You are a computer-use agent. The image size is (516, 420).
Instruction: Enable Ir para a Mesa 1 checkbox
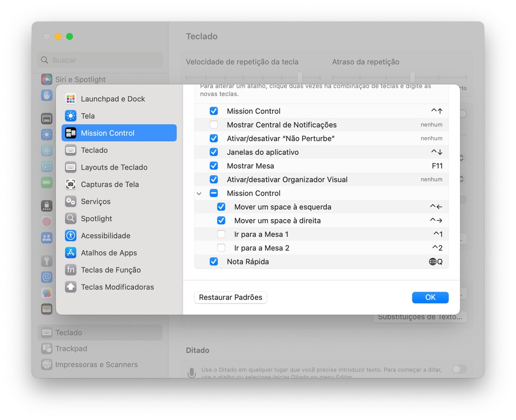coord(221,234)
